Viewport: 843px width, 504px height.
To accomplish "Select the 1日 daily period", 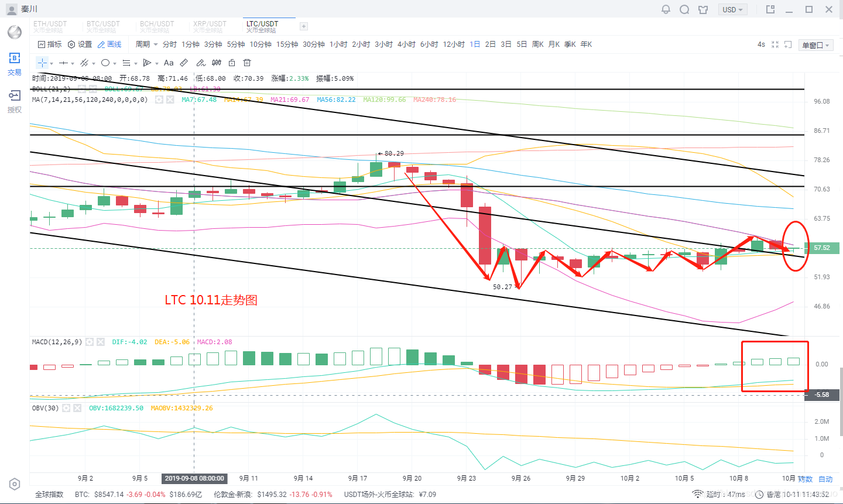I will 475,44.
